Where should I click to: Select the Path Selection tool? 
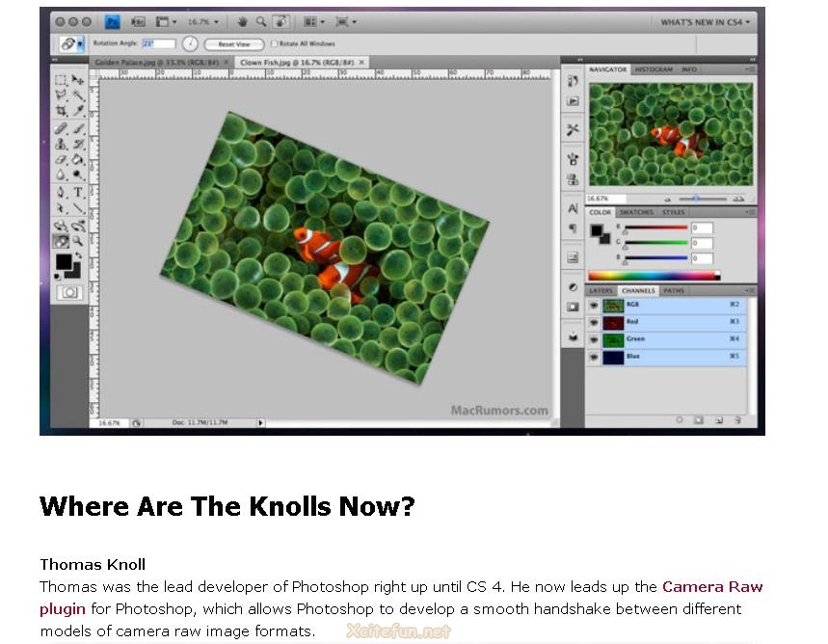click(61, 208)
